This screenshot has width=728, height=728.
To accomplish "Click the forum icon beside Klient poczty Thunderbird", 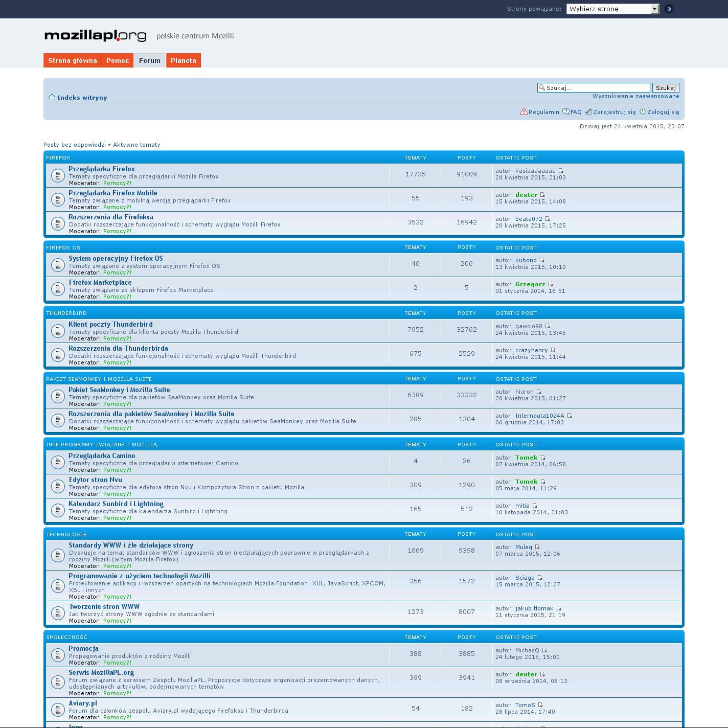I will pos(57,331).
